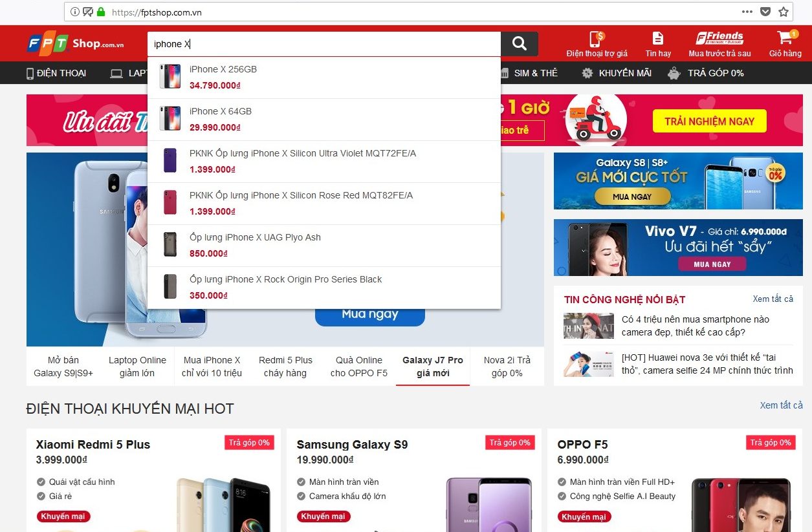812x532 pixels.
Task: Open the browser pocket shield icon
Action: (x=765, y=12)
